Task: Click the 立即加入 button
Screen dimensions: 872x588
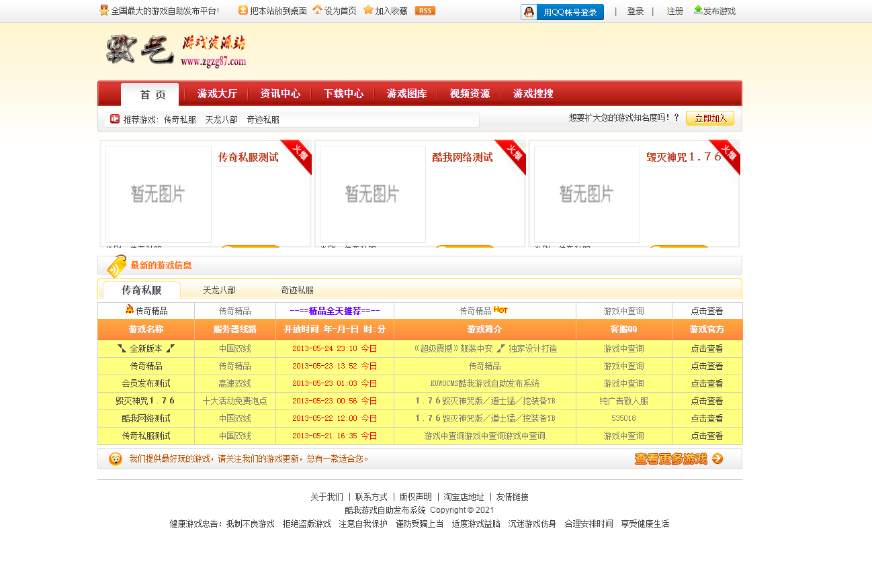Action: [x=709, y=119]
